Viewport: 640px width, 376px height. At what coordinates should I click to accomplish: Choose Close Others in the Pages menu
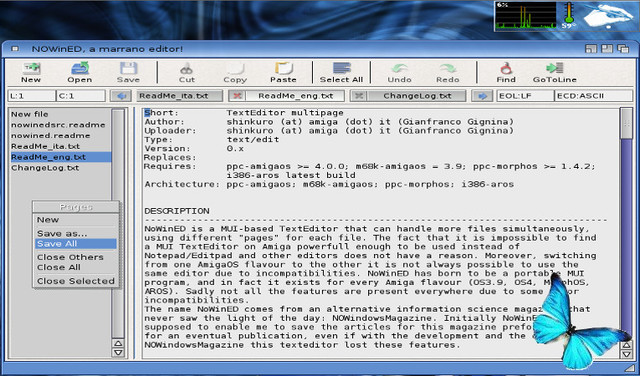tap(76, 257)
